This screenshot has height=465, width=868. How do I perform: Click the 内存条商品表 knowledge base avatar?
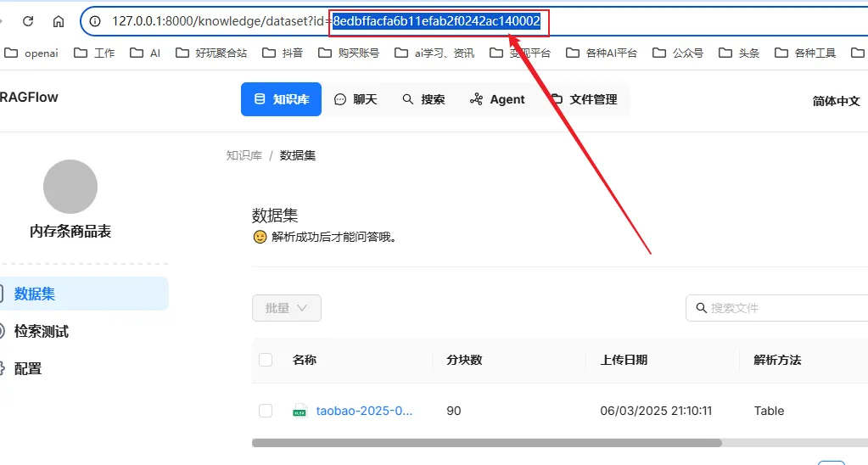[70, 187]
